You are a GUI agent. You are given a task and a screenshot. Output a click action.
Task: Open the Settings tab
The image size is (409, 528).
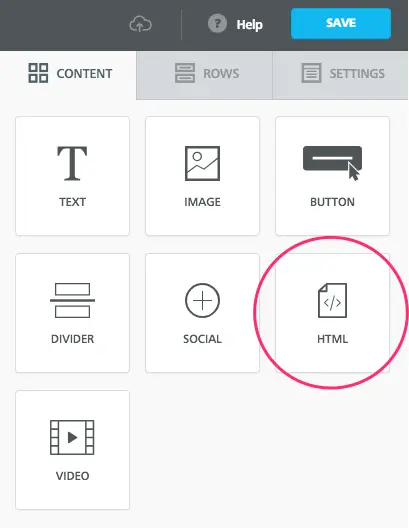(x=340, y=75)
